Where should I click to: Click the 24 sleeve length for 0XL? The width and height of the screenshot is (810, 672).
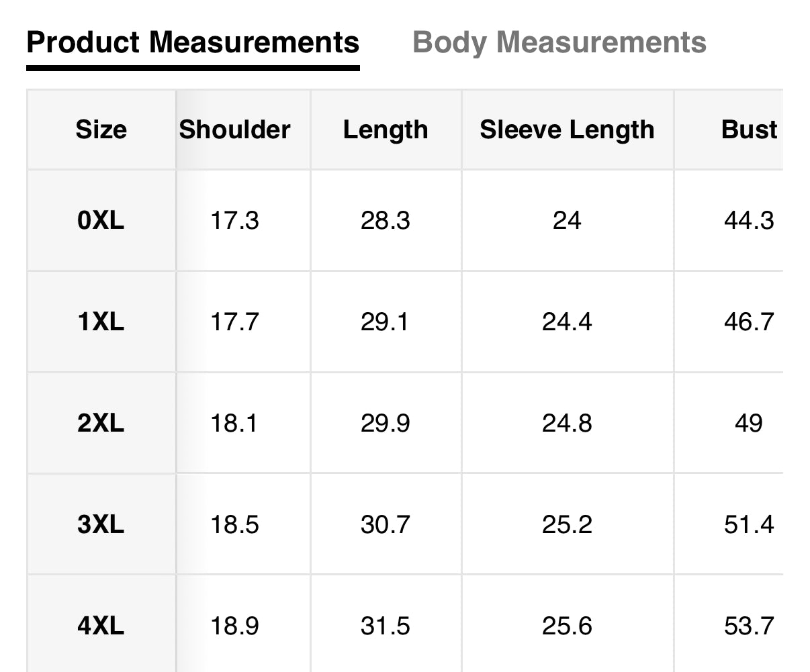coord(567,220)
